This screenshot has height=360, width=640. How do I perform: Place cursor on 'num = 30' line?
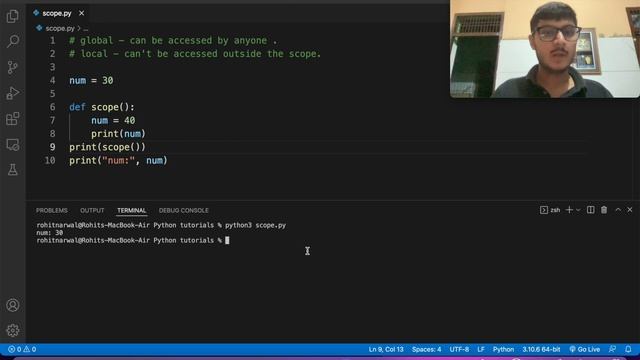pos(91,80)
